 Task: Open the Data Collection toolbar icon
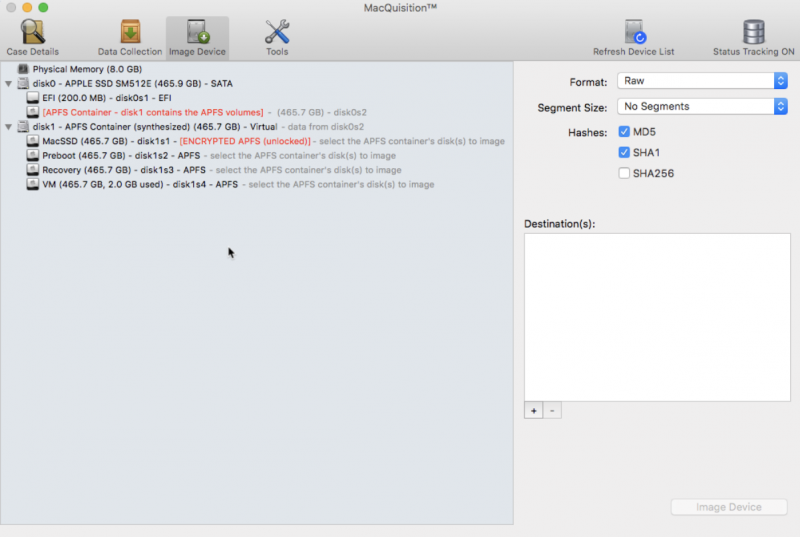pyautogui.click(x=130, y=32)
